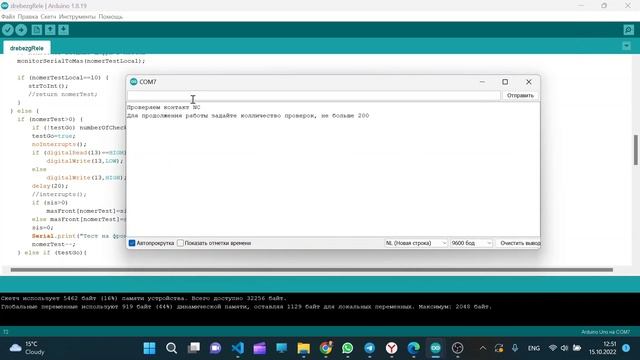Select the drebezgRele sketch tab
This screenshot has width=640, height=360.
coord(27,48)
